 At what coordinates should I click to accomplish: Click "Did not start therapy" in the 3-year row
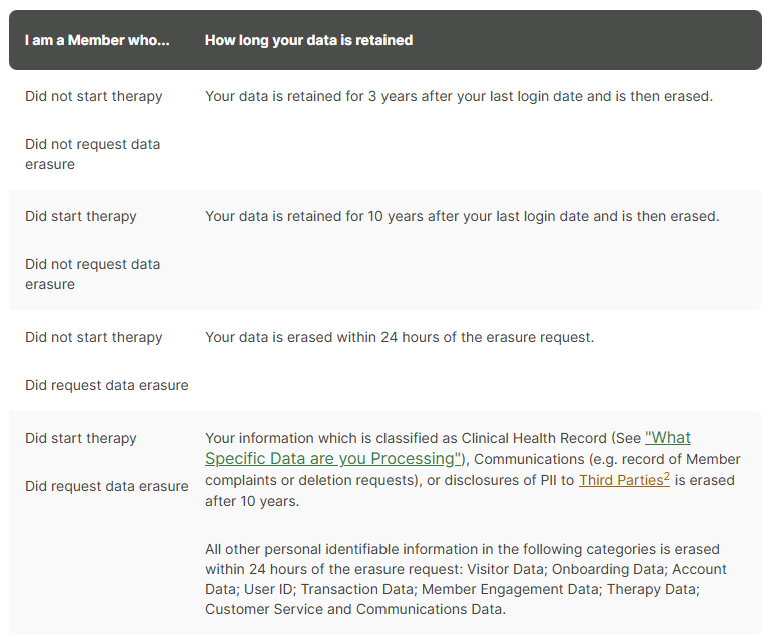[94, 96]
